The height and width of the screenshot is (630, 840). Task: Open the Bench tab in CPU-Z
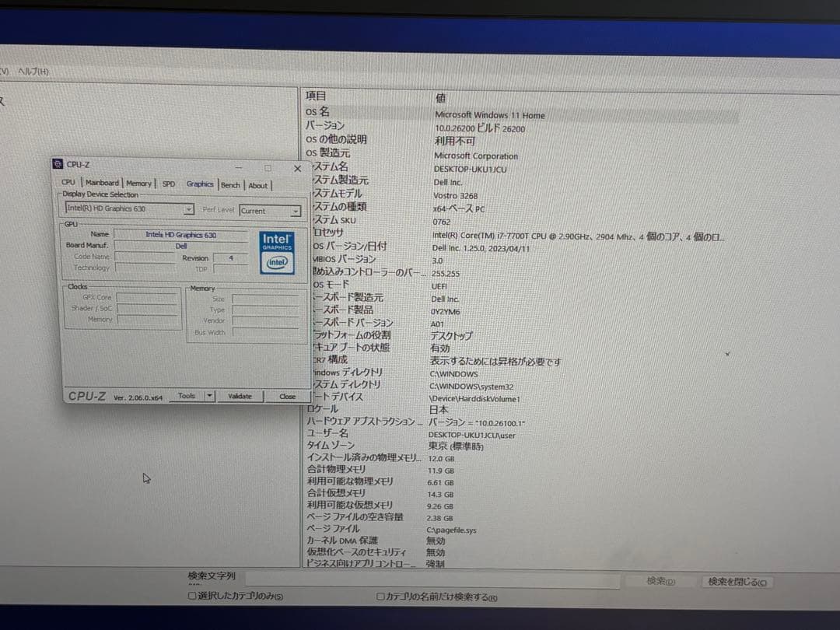[230, 185]
